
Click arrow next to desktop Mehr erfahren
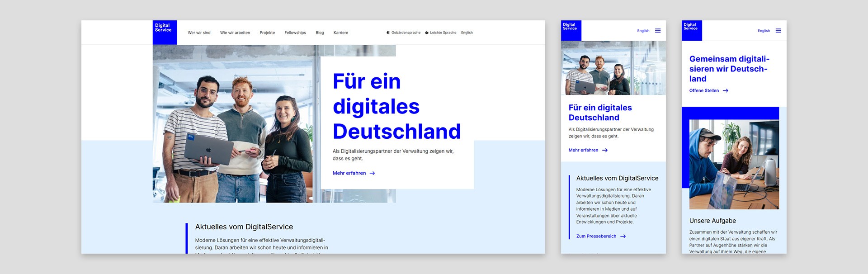(373, 173)
